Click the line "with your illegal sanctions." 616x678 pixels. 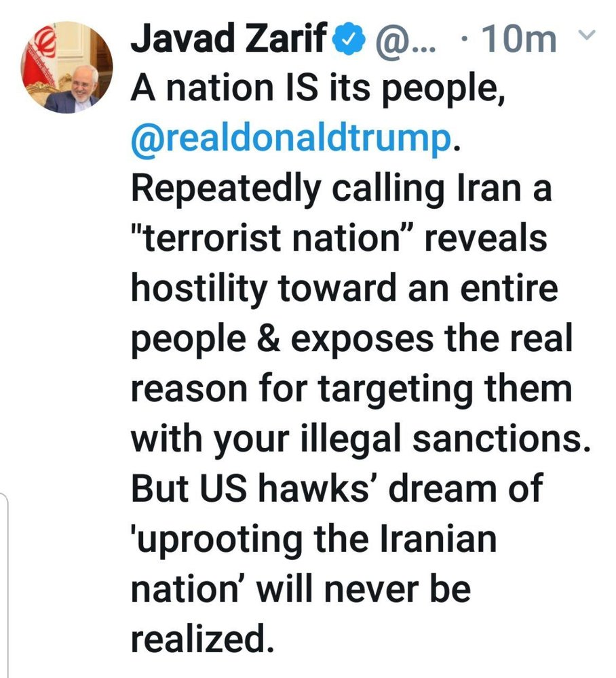point(361,440)
